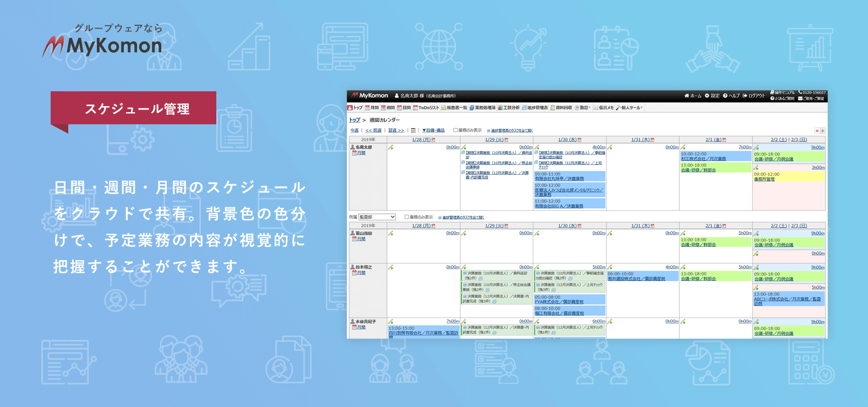Open the 有限会社丸味亭/決算業務 event
This screenshot has width=868, height=407.
(x=560, y=179)
